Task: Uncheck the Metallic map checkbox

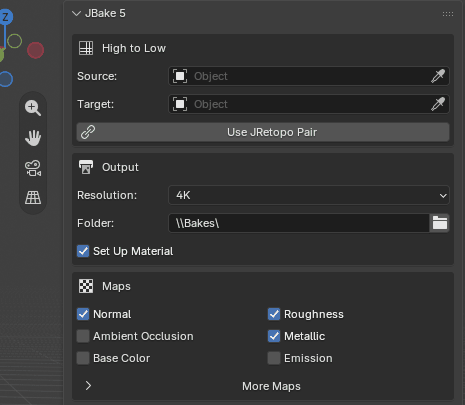Action: click(274, 336)
